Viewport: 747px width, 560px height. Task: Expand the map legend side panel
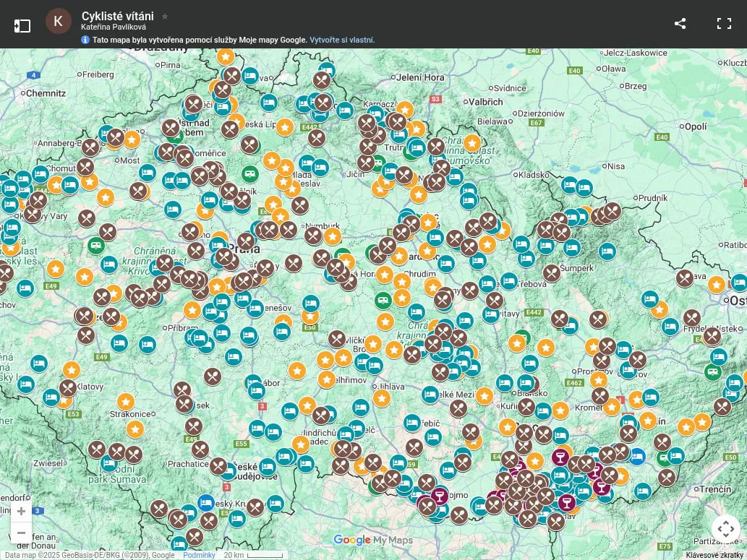pyautogui.click(x=22, y=23)
